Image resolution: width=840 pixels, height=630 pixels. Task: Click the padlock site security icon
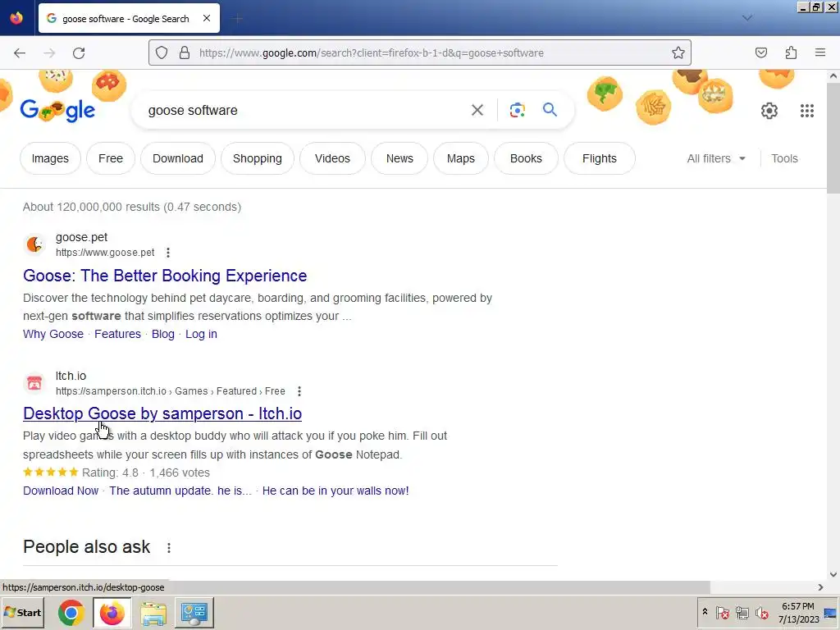(x=185, y=53)
